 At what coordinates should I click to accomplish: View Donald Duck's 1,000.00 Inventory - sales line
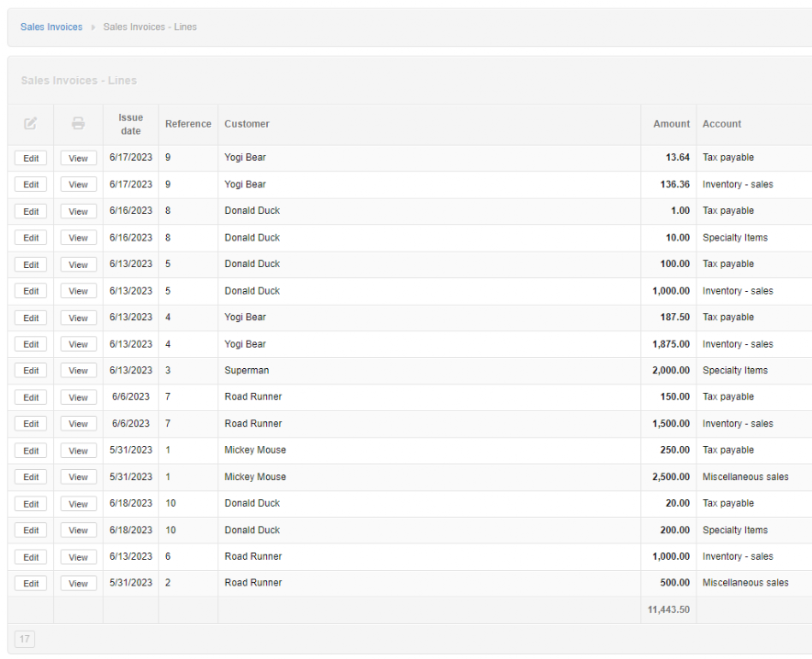click(78, 291)
